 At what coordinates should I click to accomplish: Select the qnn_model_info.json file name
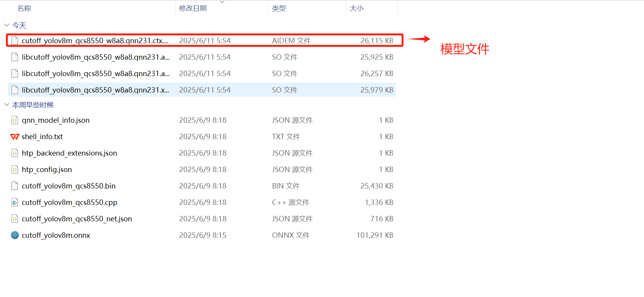coord(55,120)
